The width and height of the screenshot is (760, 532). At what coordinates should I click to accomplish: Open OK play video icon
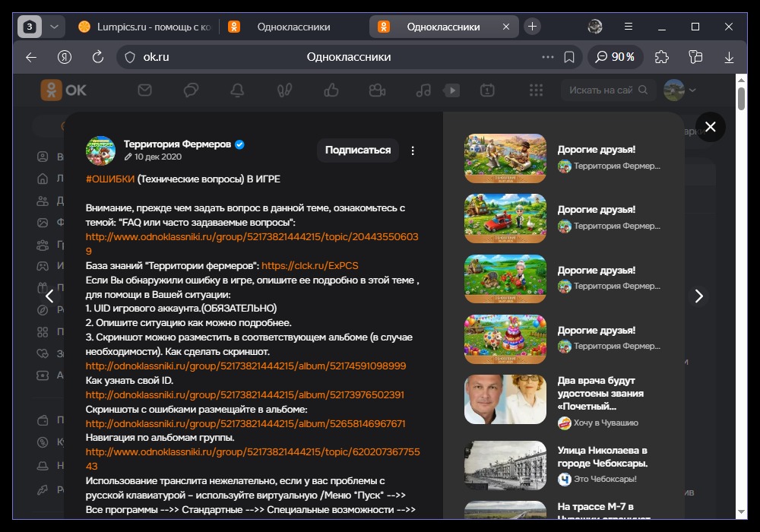[451, 90]
